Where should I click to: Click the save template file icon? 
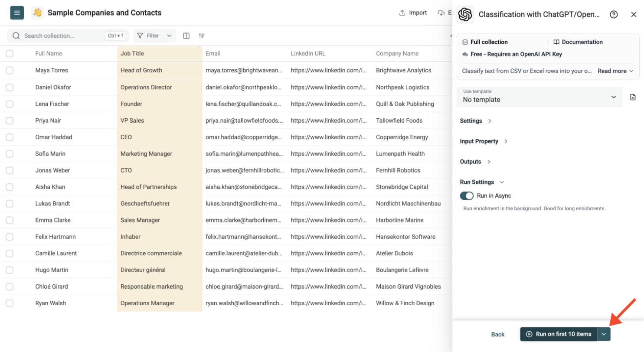633,97
